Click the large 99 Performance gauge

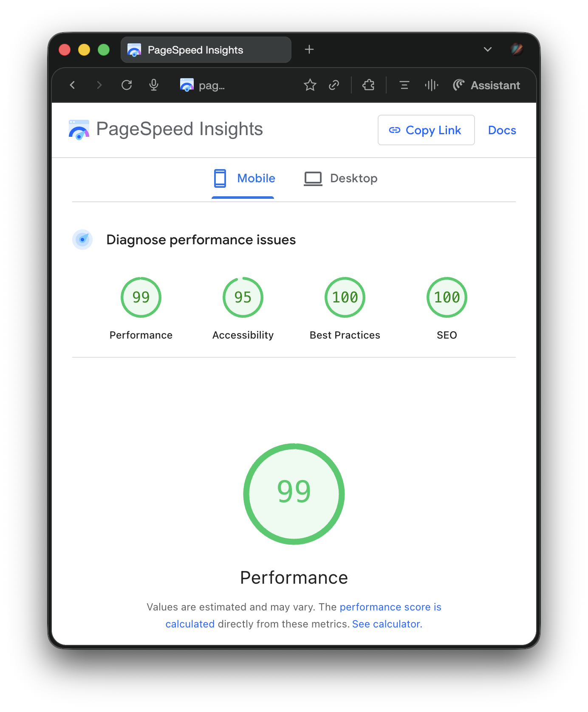(x=294, y=494)
